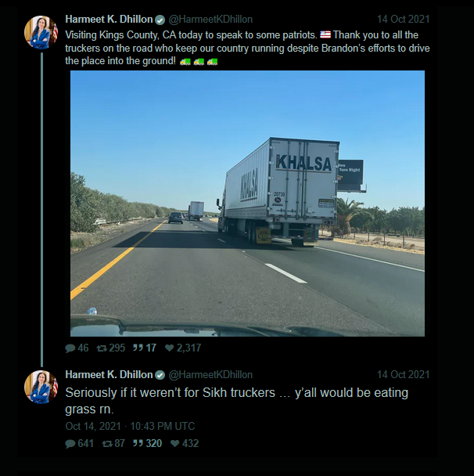Open the avatar on the Kings County tweet
This screenshot has height=476, width=474.
point(41,32)
